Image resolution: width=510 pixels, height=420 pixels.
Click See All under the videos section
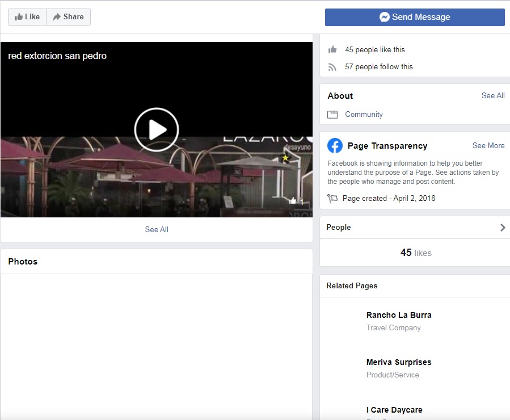pos(157,229)
